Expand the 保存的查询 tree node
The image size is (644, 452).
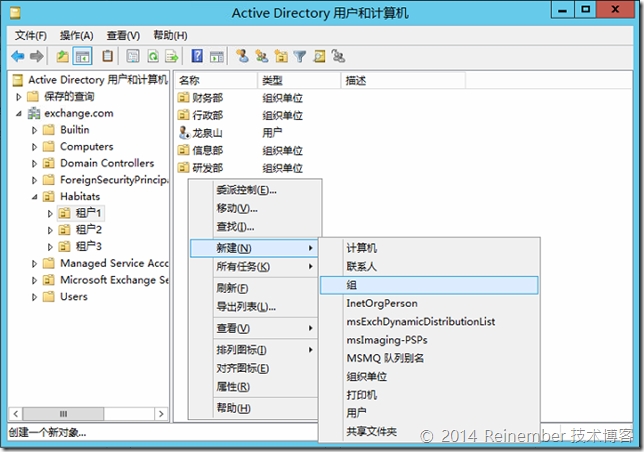(18, 97)
